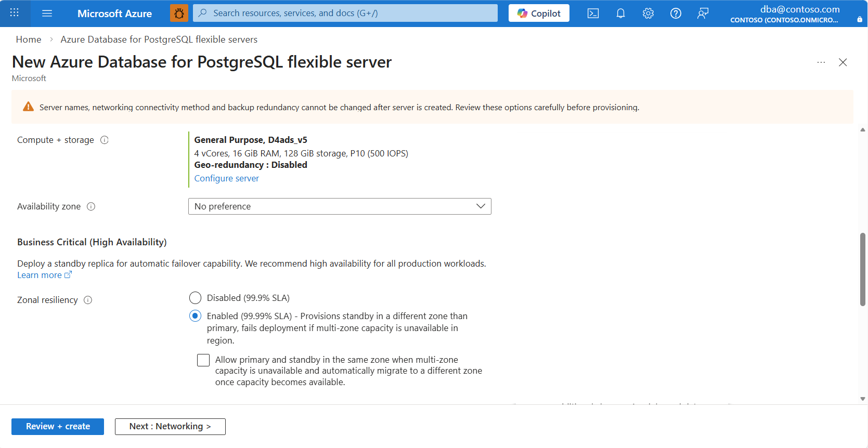Select Disabled (99.9% SLA) radio option
Screen dimensions: 868x448
(195, 298)
